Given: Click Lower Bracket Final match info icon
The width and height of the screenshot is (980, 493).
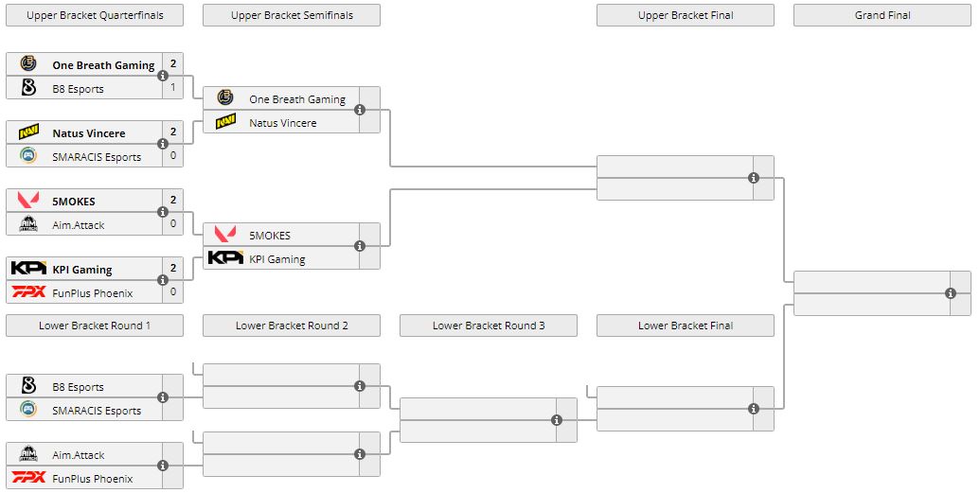Looking at the screenshot, I should pos(754,409).
